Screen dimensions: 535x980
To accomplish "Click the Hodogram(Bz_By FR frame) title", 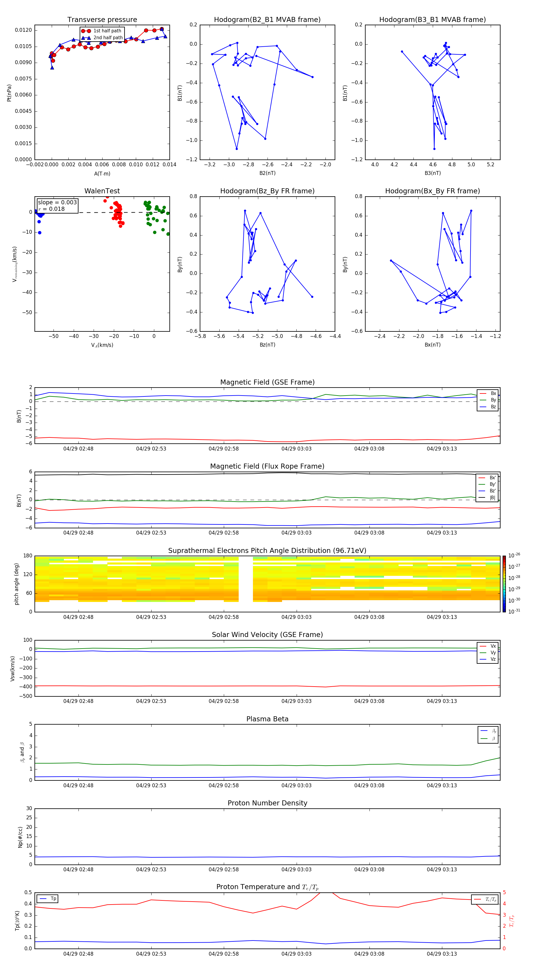I will pos(267,191).
